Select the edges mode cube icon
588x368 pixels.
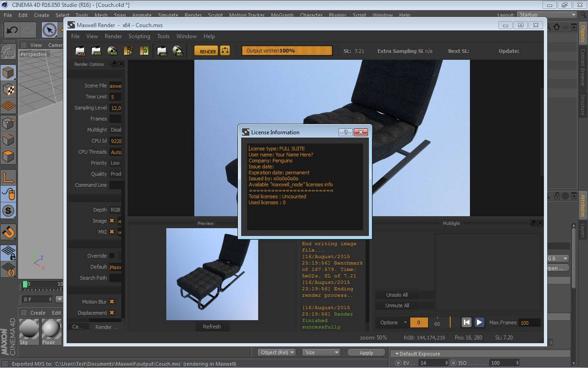(x=8, y=139)
